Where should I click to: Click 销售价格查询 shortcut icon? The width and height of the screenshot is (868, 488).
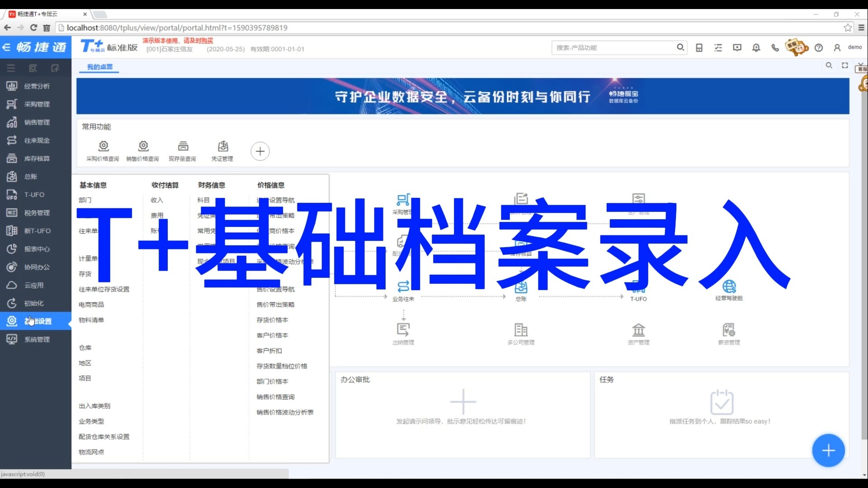pos(143,150)
